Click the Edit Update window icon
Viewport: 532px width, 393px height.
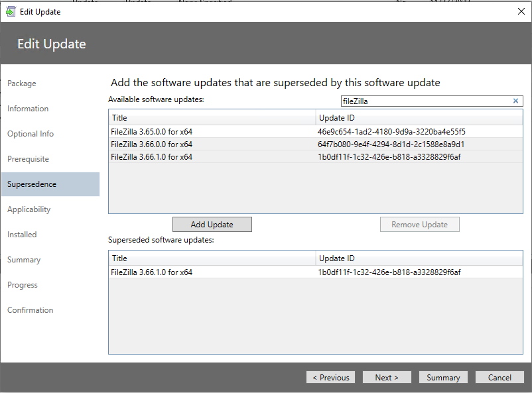click(11, 11)
